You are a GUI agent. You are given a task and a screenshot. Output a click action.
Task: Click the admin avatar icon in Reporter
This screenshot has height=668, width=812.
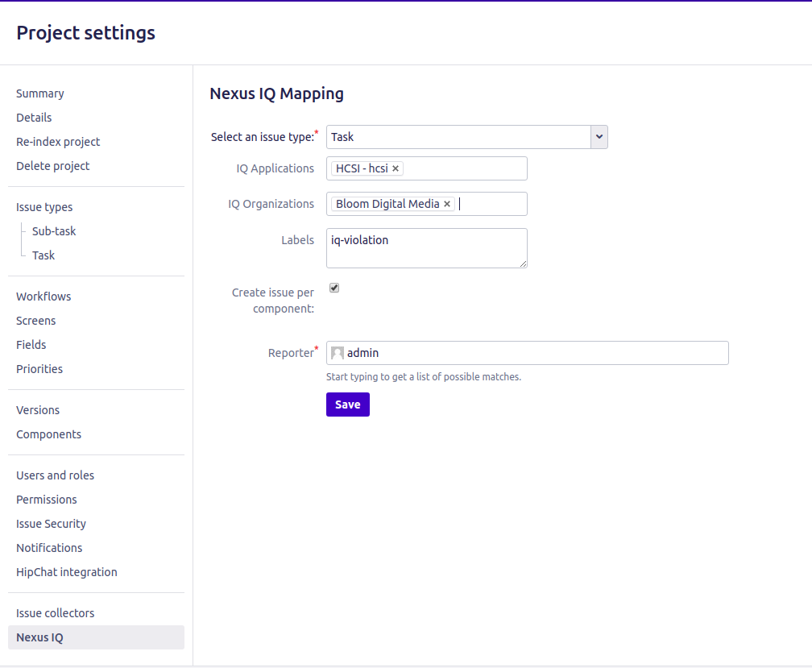pos(338,353)
